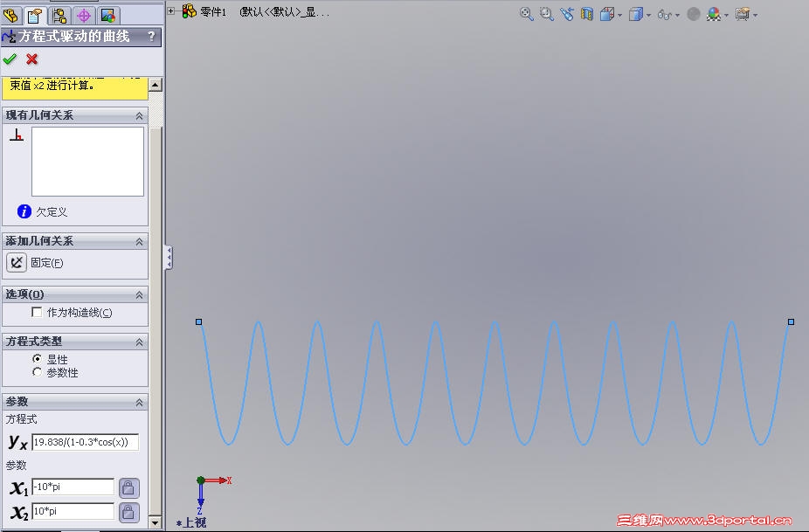
Task: Cancel the curve with the red X
Action: (32, 59)
